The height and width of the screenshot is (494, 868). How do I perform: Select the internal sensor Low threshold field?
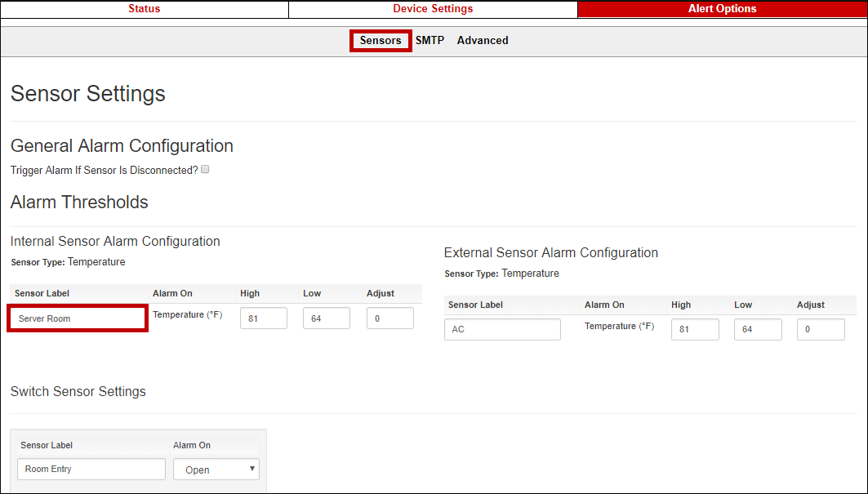click(326, 318)
